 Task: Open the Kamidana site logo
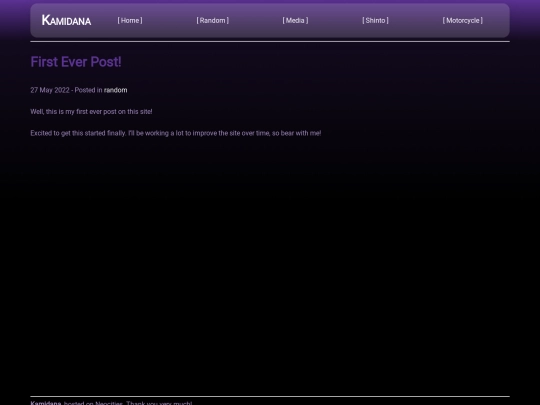(x=66, y=20)
